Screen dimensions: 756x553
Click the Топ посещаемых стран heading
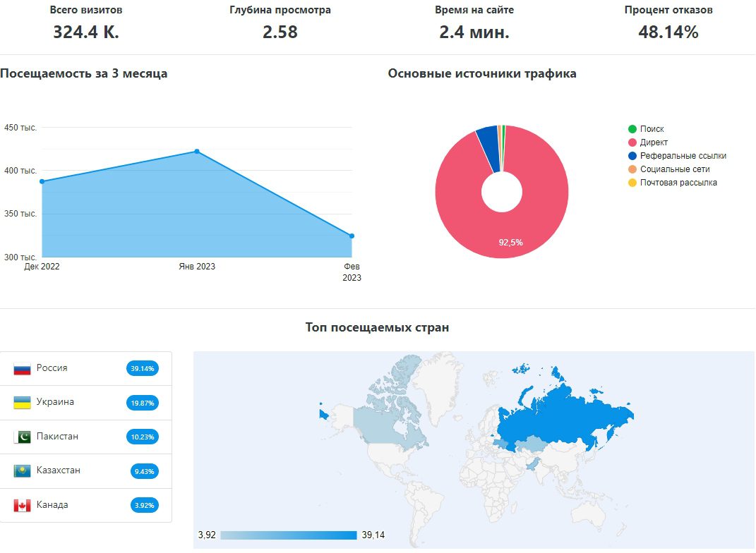pyautogui.click(x=378, y=327)
